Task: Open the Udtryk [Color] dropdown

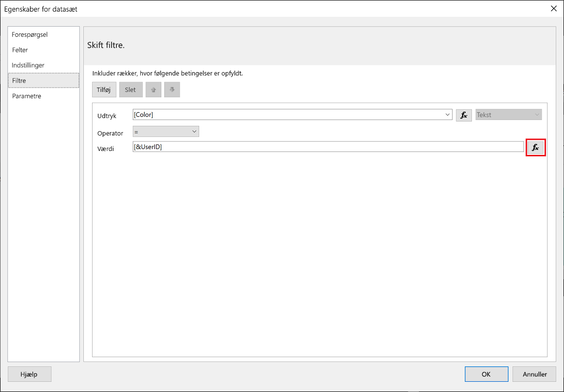Action: click(x=447, y=115)
